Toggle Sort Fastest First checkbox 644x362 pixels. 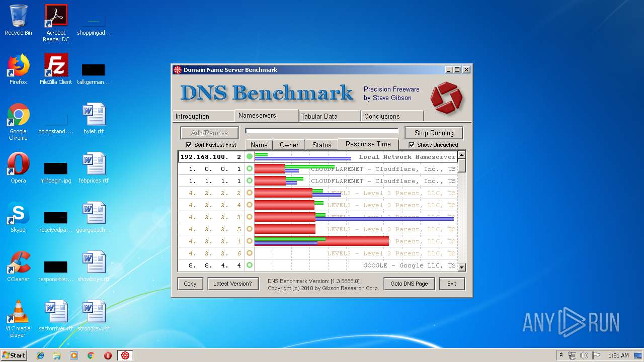pyautogui.click(x=189, y=145)
